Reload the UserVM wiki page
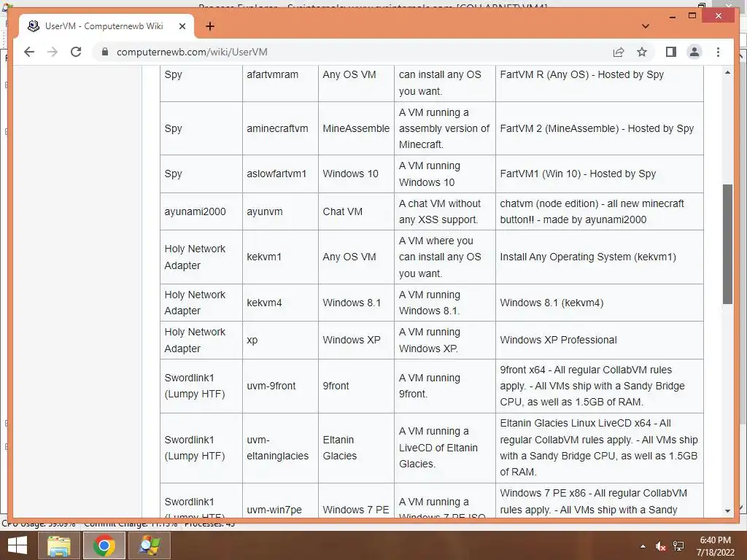This screenshot has height=560, width=747. 76,52
